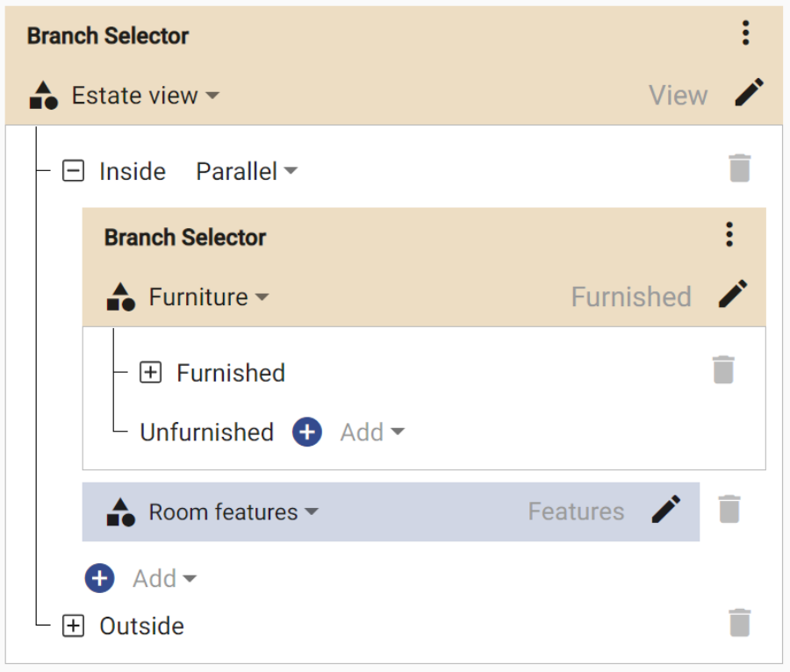Open the Furniture variant dropdown
The image size is (790, 672).
(209, 297)
